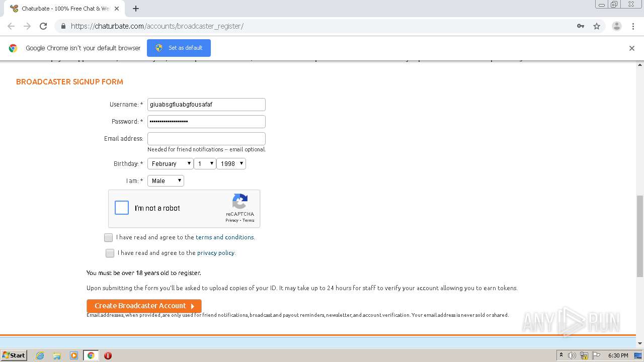Open the Action Center flag icon

pyautogui.click(x=596, y=355)
